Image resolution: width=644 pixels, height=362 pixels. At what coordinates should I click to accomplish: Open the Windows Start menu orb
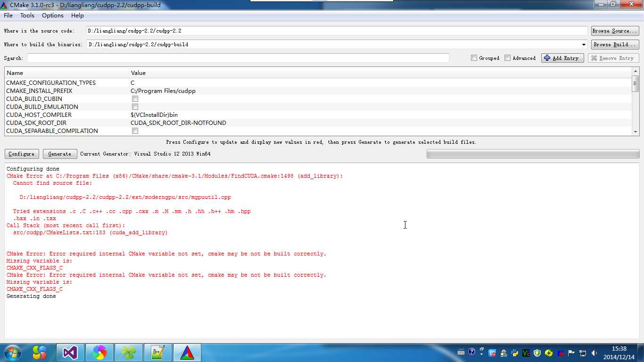12,353
